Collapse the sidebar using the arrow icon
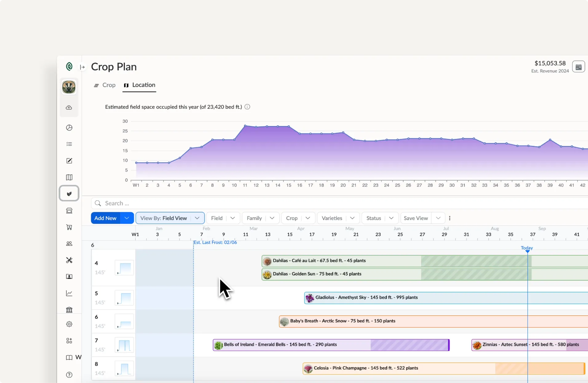The height and width of the screenshot is (383, 588). (82, 67)
